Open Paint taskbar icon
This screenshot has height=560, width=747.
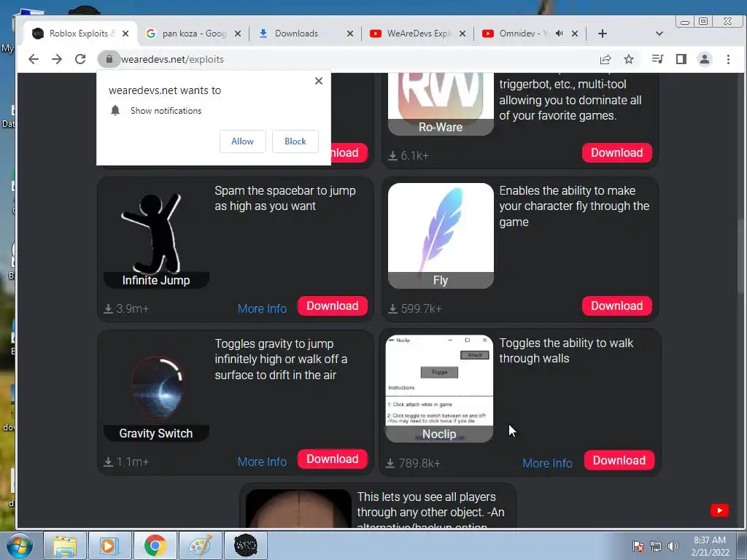[200, 545]
